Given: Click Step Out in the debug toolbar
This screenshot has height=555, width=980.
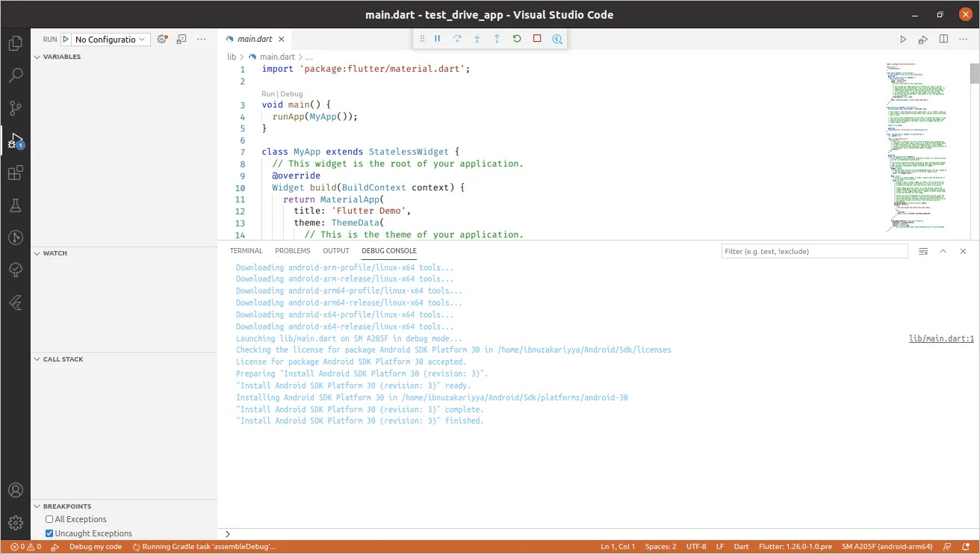Looking at the screenshot, I should click(497, 38).
